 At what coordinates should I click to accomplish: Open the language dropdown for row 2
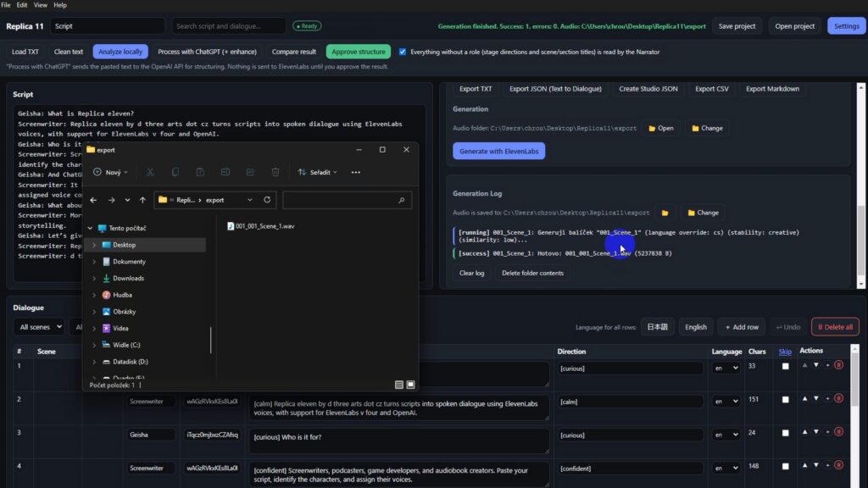point(726,402)
